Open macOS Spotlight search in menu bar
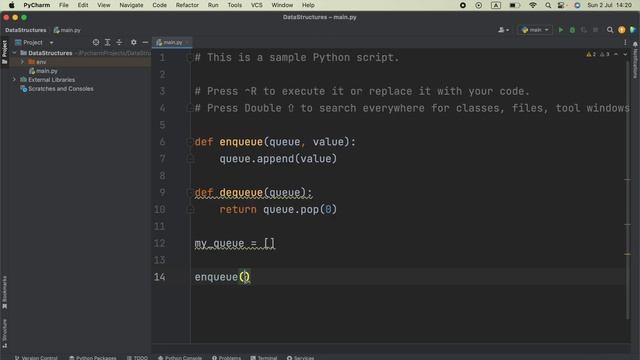Screen dimensions: 640x360 pos(548,5)
